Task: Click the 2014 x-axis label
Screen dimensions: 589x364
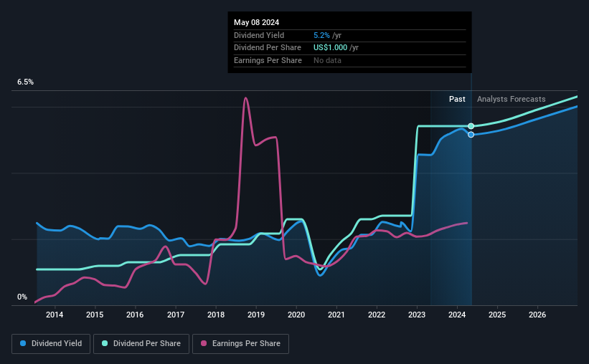Action: tap(55, 315)
